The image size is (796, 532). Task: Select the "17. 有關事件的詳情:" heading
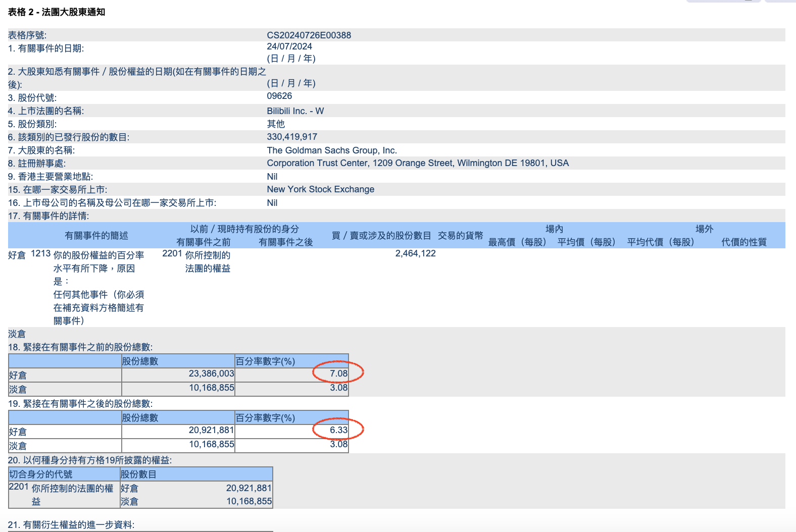(x=48, y=216)
